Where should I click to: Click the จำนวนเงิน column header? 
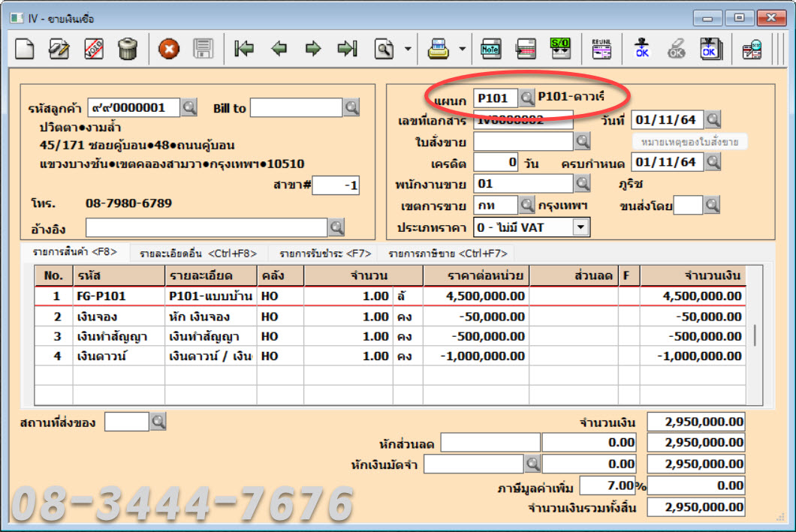(x=693, y=276)
